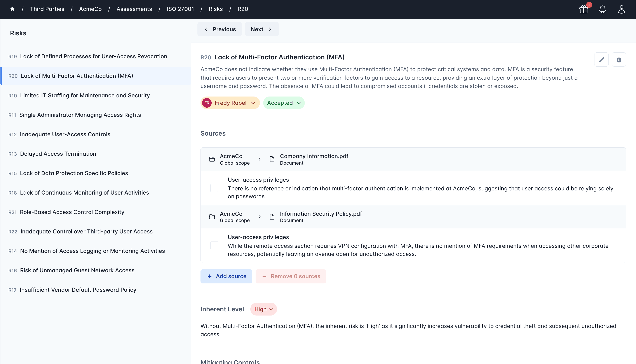Open the Accepted status dropdown
The width and height of the screenshot is (636, 364).
(x=284, y=103)
